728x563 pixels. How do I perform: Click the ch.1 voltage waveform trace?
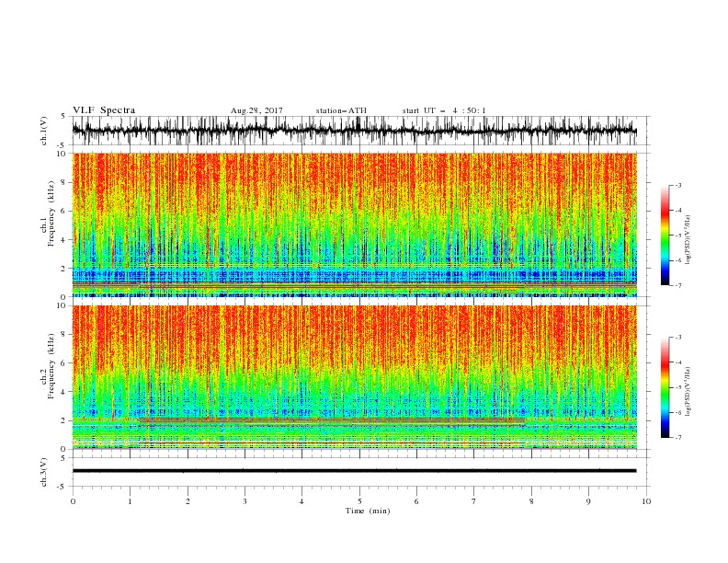coord(354,131)
